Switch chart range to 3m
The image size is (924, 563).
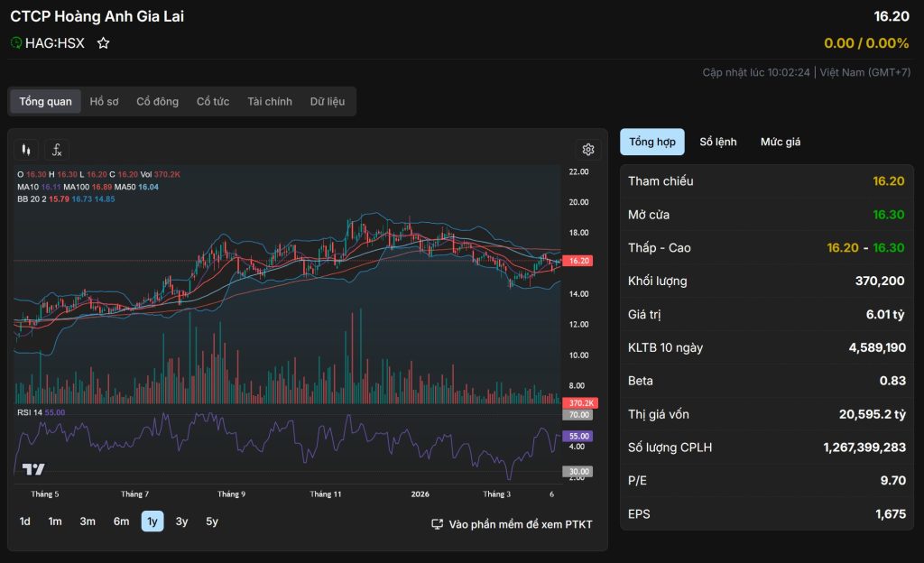[88, 521]
